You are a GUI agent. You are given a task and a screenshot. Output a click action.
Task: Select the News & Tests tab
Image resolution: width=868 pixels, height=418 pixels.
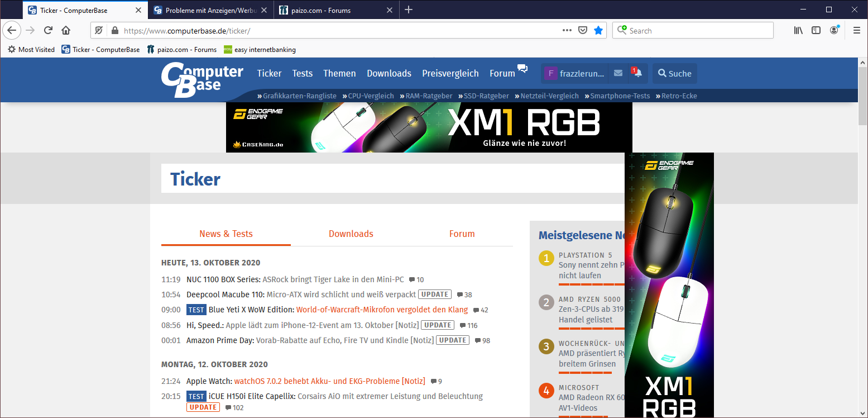[x=226, y=234]
